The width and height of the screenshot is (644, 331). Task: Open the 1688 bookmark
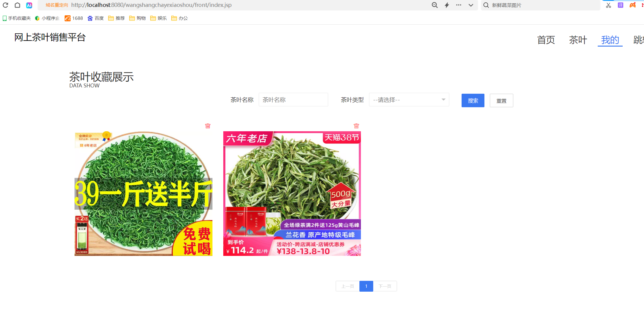click(74, 18)
